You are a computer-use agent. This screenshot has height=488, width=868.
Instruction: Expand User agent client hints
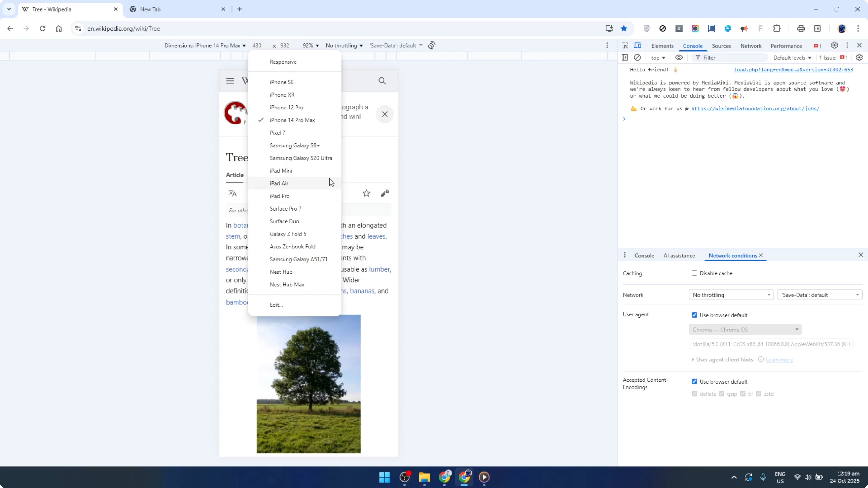coord(722,360)
